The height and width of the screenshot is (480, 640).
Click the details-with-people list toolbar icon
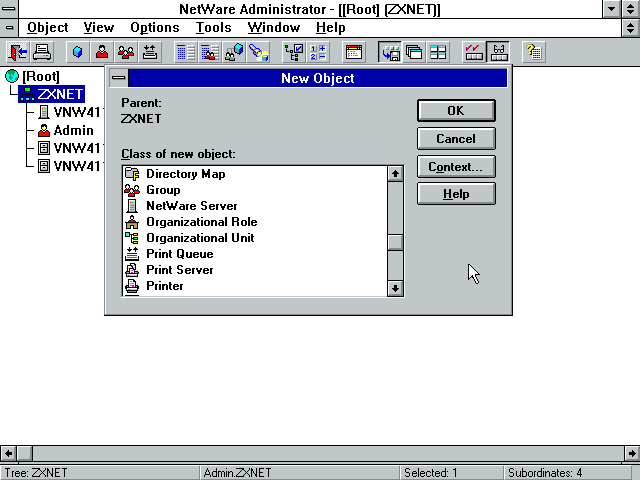click(x=210, y=52)
